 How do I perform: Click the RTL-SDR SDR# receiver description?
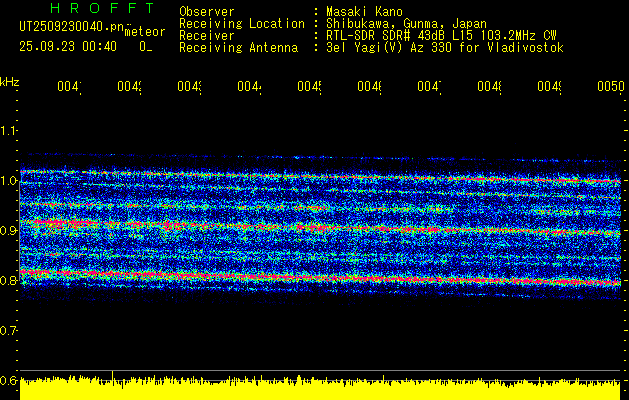tap(441, 36)
